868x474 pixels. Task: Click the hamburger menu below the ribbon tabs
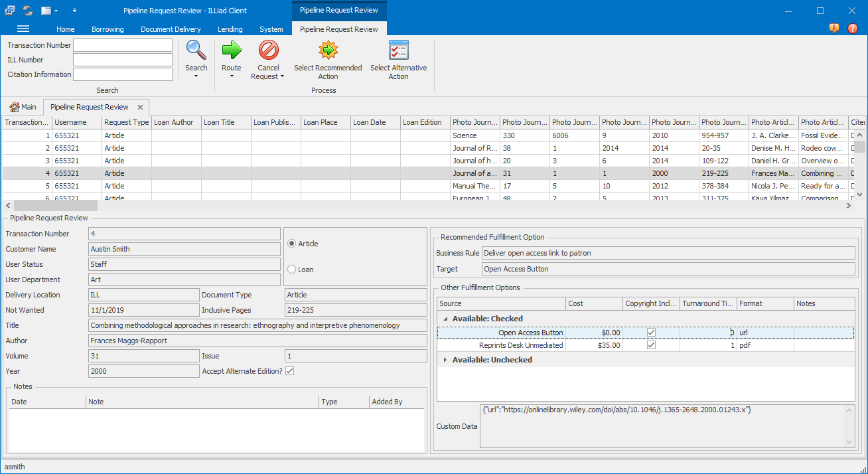[x=22, y=29]
